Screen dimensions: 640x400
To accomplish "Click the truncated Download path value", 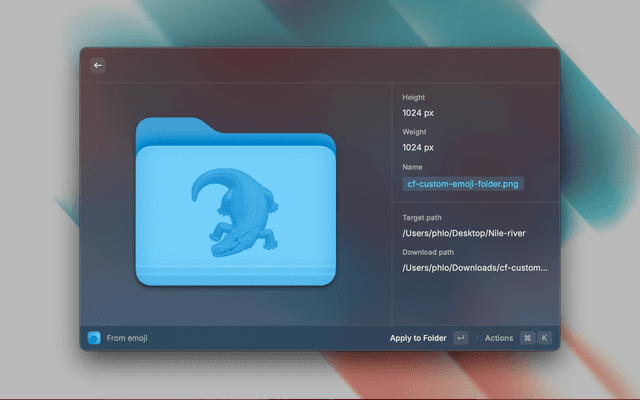I will (x=475, y=268).
